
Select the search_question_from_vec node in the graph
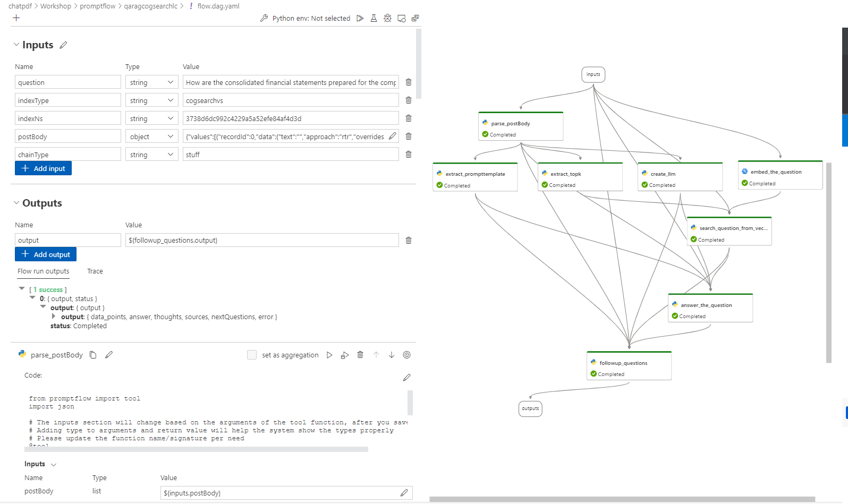729,231
